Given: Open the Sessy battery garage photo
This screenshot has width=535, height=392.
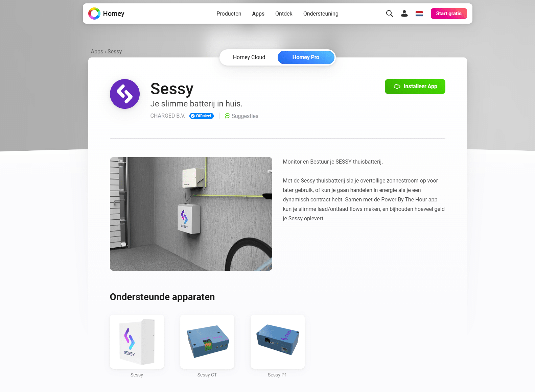Looking at the screenshot, I should (x=191, y=214).
